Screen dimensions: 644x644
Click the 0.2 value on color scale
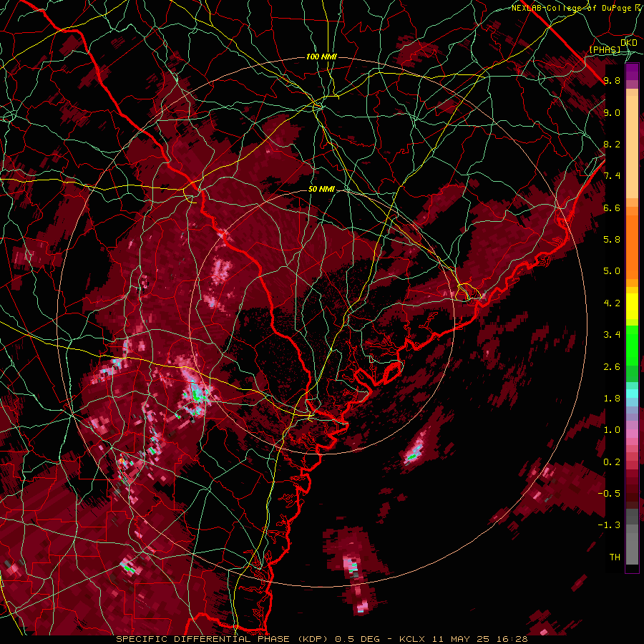[x=612, y=462]
